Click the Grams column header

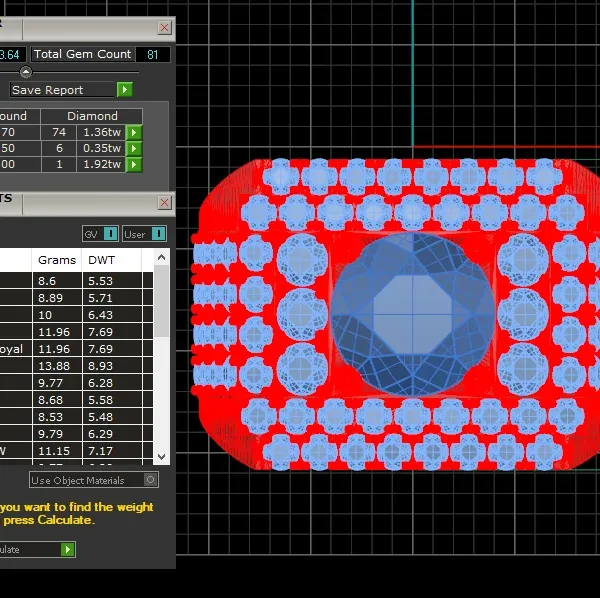click(x=57, y=260)
